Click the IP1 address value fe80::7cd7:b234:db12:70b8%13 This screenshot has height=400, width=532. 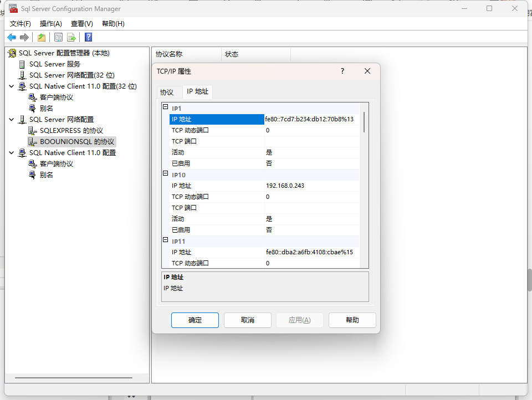click(309, 119)
